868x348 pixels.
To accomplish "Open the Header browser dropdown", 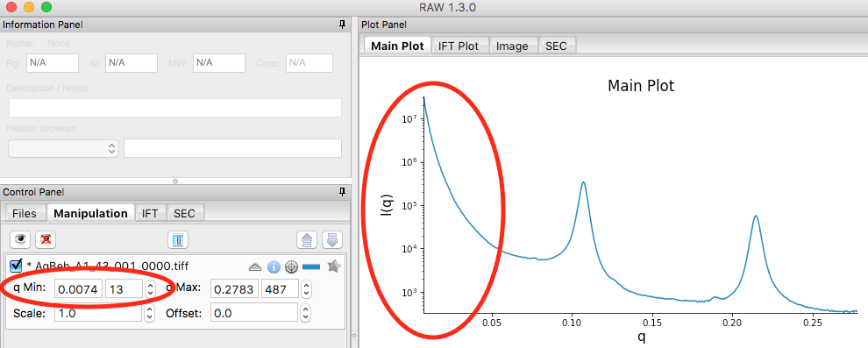I will pos(64,148).
